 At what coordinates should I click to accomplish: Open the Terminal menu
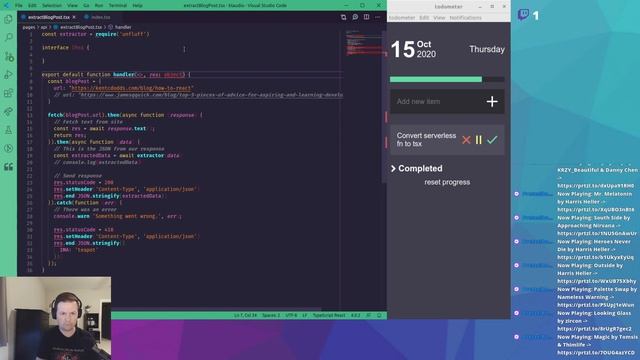(118, 5)
